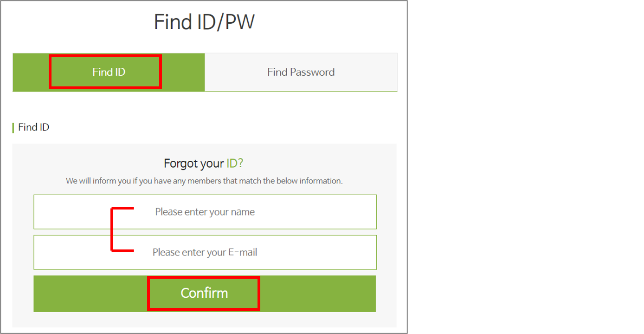Click the 'Find ID/PW' page title
Screen dimensions: 644x334
[x=204, y=22]
